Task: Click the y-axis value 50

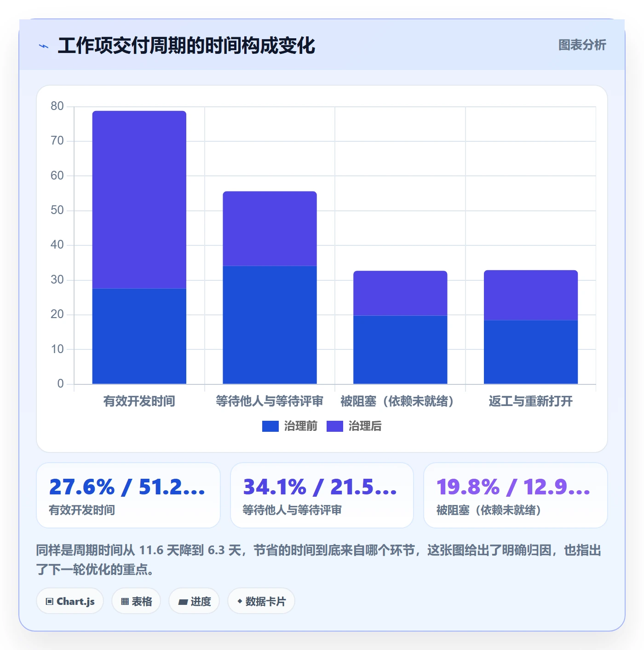Action: coord(57,210)
